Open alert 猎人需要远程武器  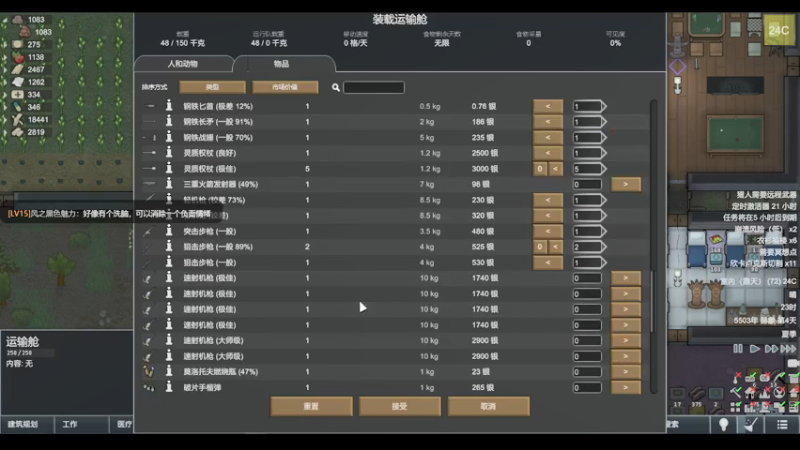click(766, 194)
